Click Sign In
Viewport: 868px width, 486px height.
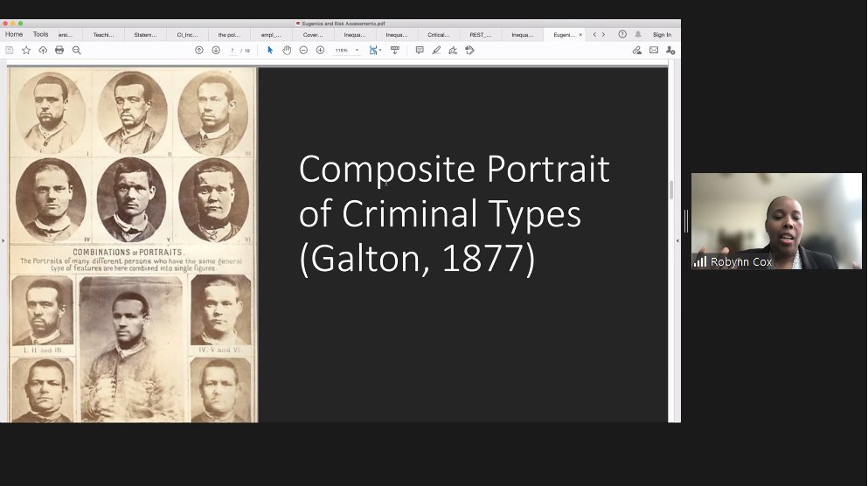point(662,34)
